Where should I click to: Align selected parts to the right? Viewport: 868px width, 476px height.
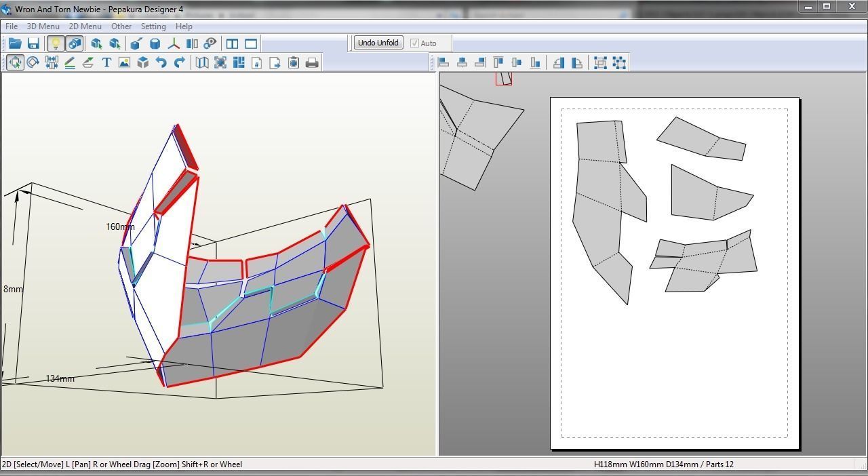(481, 62)
